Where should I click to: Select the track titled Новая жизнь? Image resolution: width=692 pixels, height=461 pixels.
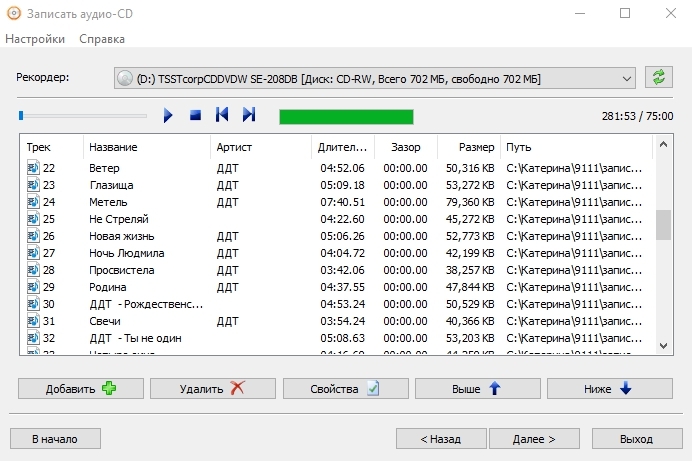point(122,236)
